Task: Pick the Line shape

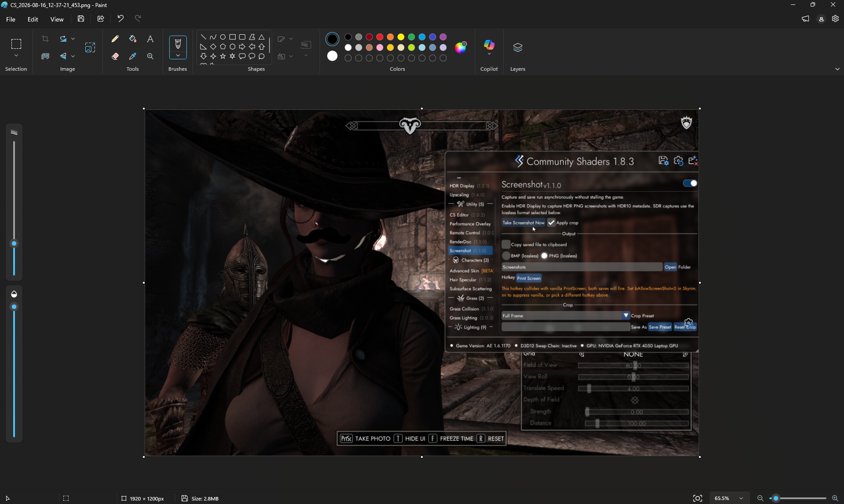Action: tap(204, 37)
